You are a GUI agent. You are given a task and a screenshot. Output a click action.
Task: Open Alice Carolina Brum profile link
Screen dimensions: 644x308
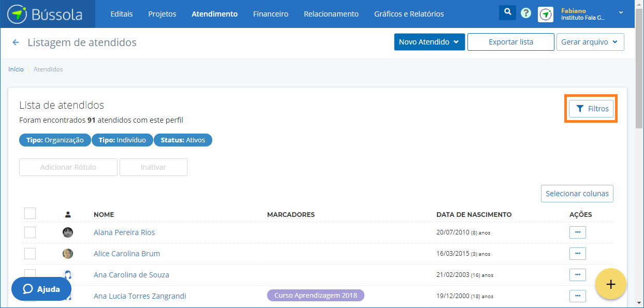127,254
